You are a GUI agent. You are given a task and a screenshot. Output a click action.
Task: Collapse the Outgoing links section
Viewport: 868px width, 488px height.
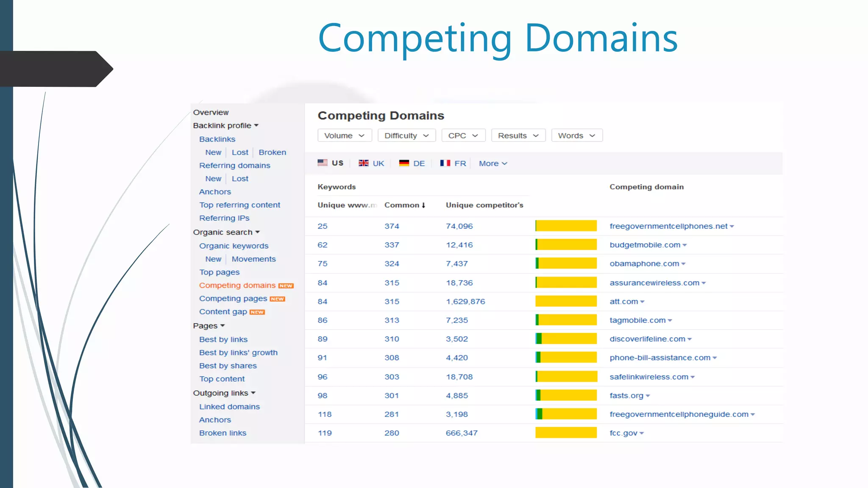tap(224, 393)
